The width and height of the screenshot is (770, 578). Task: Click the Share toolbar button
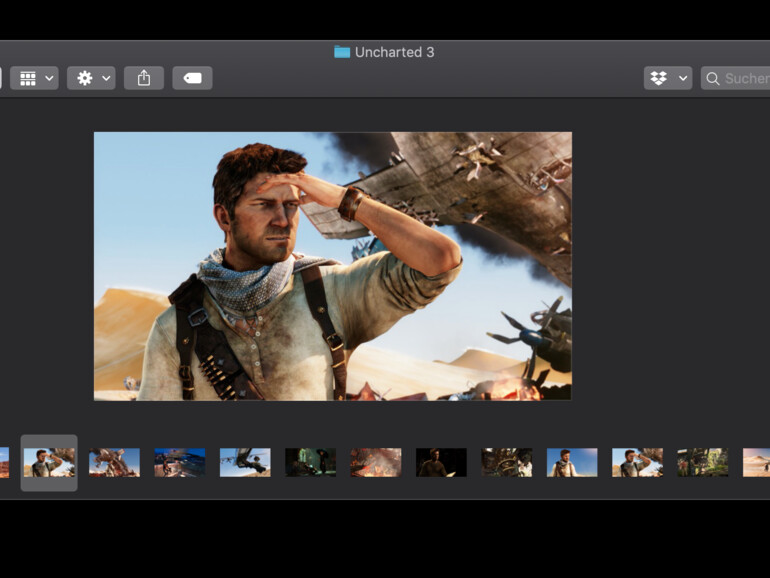tap(144, 78)
